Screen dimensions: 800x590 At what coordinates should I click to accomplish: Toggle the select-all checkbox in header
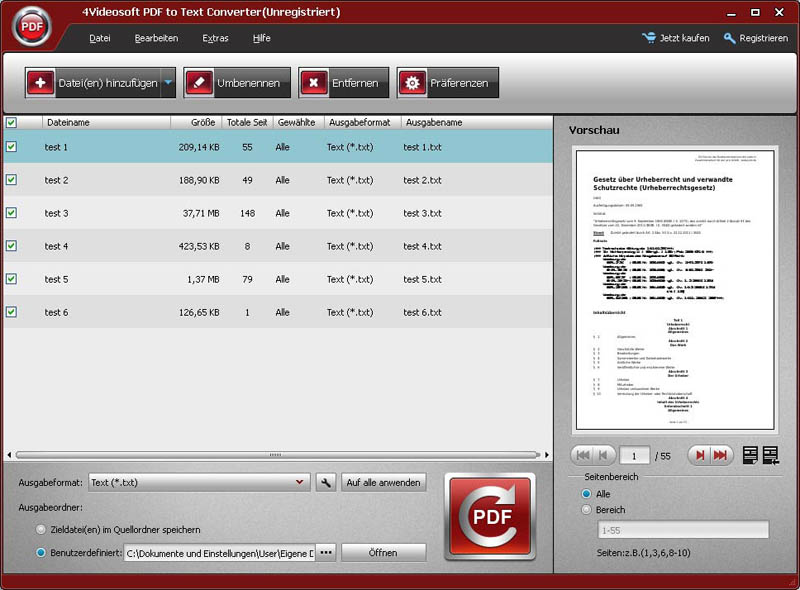[11, 122]
